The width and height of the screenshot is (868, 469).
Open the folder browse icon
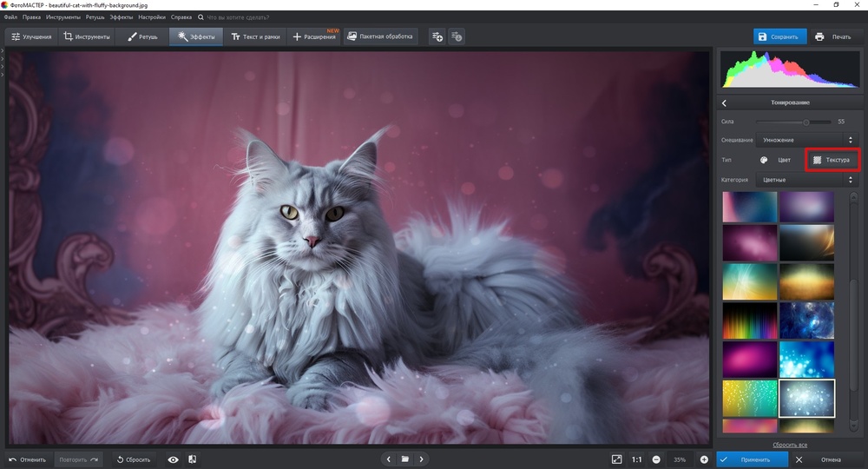[x=404, y=459]
